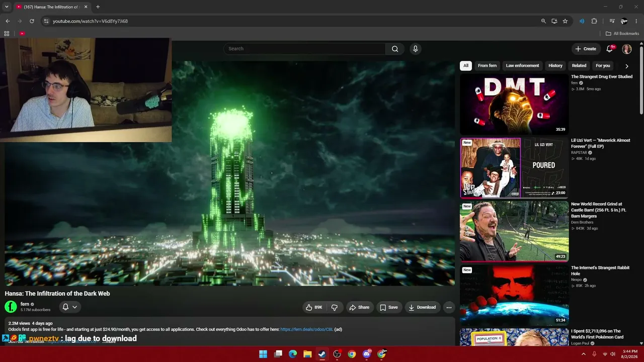Viewport: 644px width, 362px height.
Task: Close the Hansa video browser tab
Action: (86, 7)
